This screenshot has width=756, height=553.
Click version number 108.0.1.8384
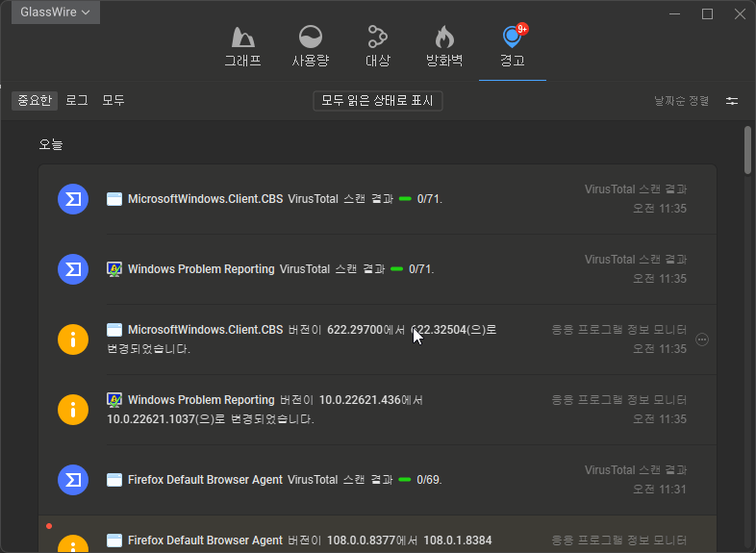pos(458,540)
